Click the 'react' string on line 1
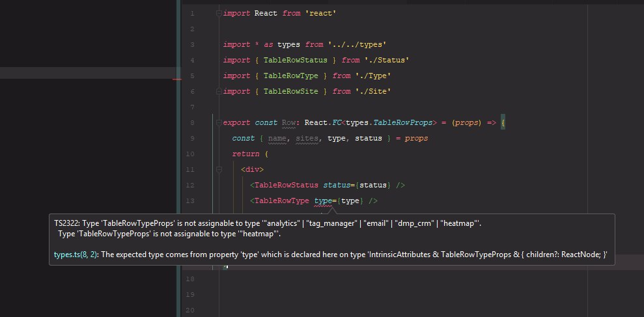 coord(321,14)
